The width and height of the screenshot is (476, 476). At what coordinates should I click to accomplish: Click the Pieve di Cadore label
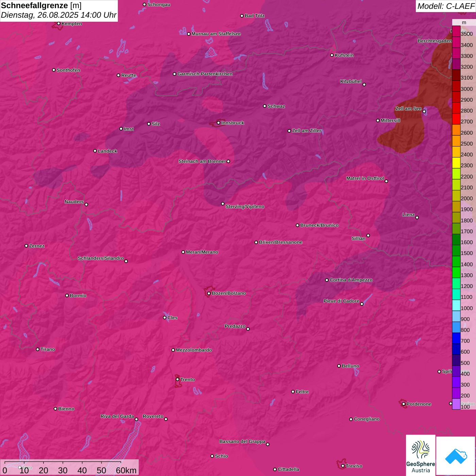click(341, 301)
